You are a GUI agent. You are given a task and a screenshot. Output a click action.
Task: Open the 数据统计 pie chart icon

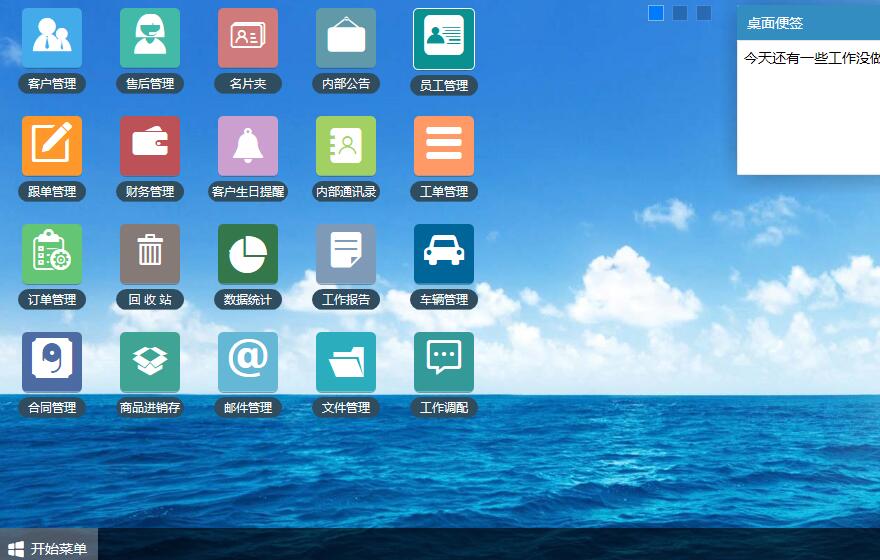248,254
